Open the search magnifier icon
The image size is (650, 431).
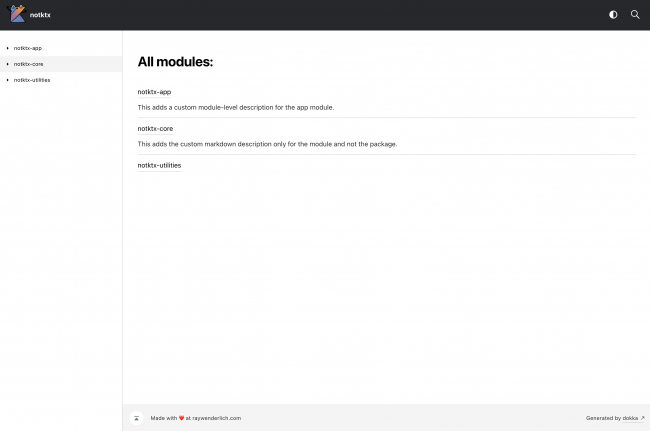point(635,15)
